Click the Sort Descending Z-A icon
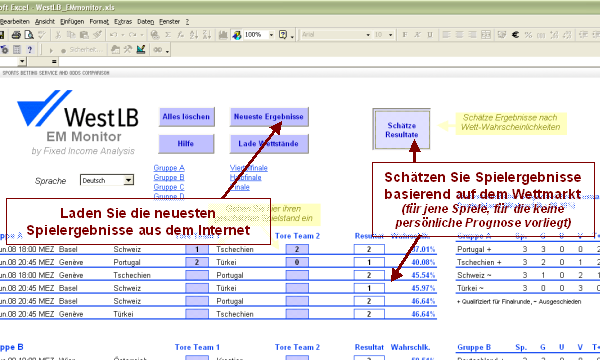This screenshot has width=600, height=360. pos(207,35)
